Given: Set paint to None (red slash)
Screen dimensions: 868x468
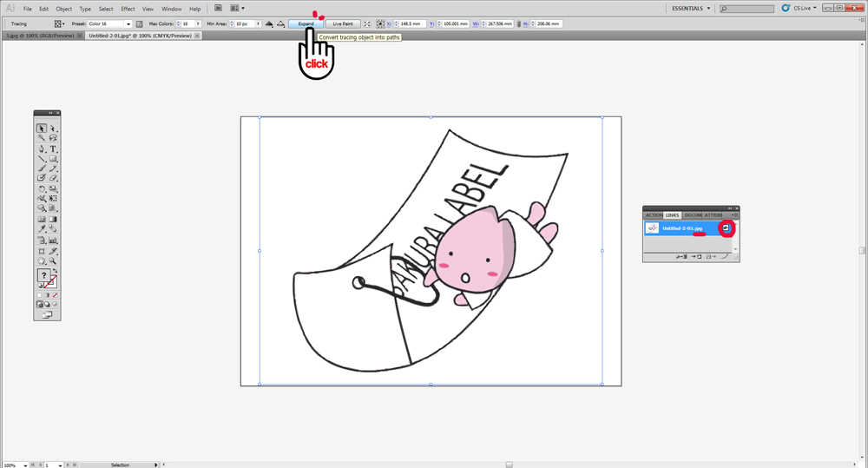Looking at the screenshot, I should tap(55, 295).
